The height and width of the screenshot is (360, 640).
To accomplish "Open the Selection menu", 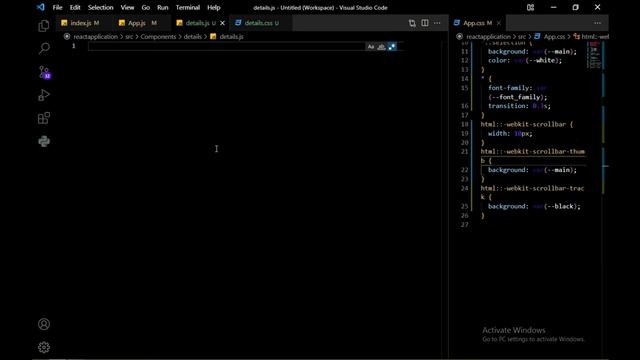I will (100, 7).
